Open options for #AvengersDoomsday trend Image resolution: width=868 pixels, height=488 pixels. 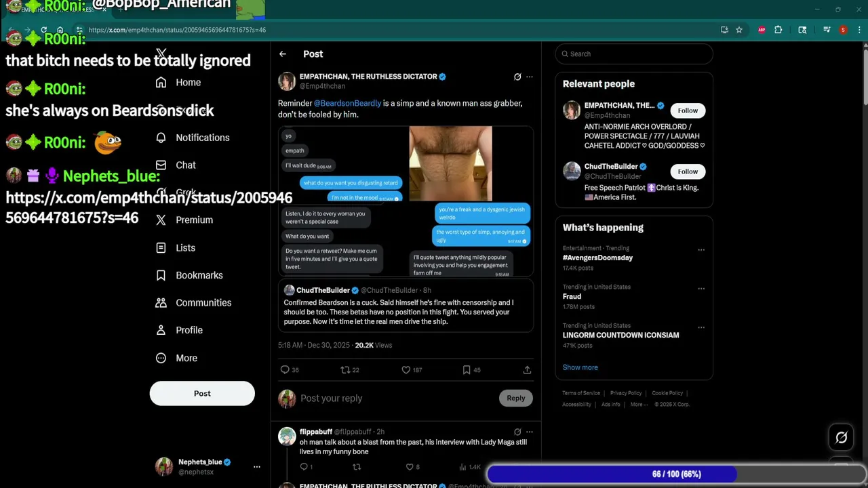coord(701,250)
